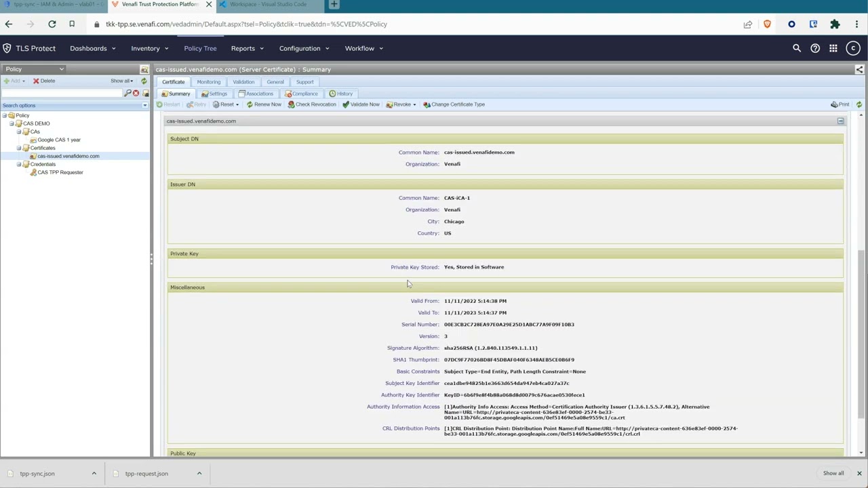The width and height of the screenshot is (868, 488).
Task: Click Validate Now button
Action: 361,104
